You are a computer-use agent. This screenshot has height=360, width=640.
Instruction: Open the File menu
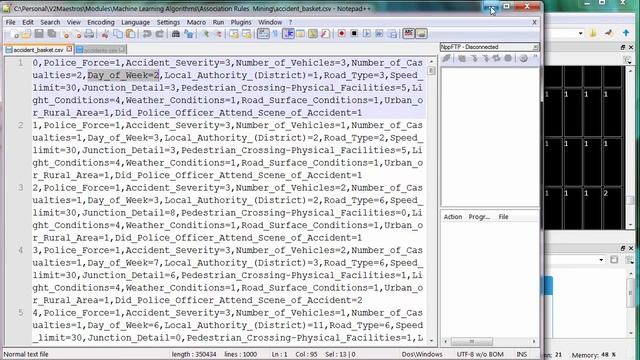10,22
